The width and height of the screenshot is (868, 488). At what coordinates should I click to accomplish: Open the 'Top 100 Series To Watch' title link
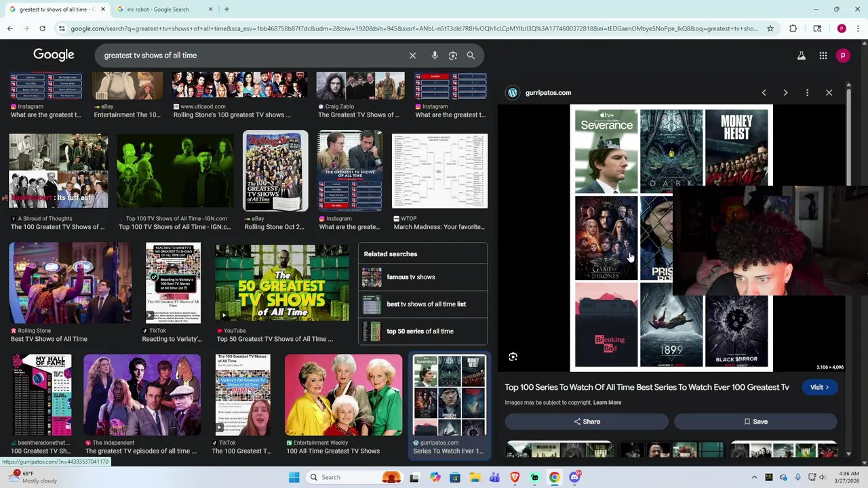point(647,387)
